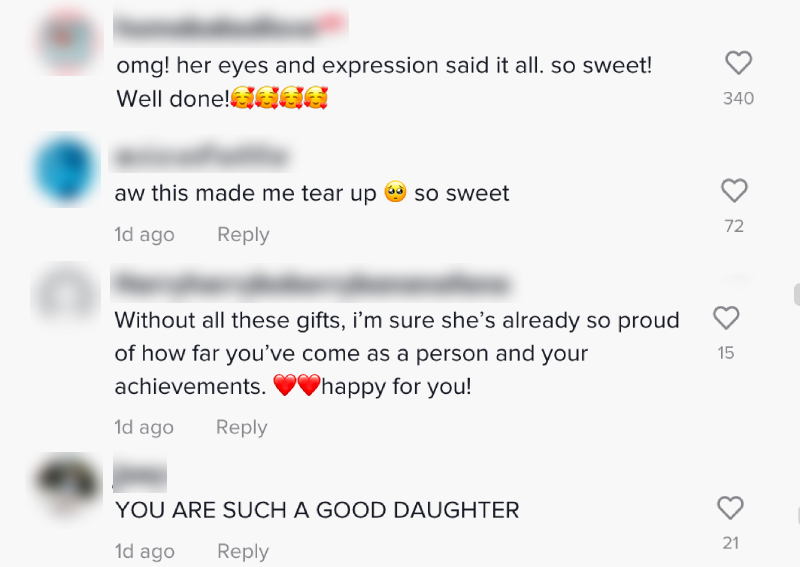Open the blue avatar of "tear up" commenter
Image resolution: width=800 pixels, height=567 pixels.
coord(66,169)
